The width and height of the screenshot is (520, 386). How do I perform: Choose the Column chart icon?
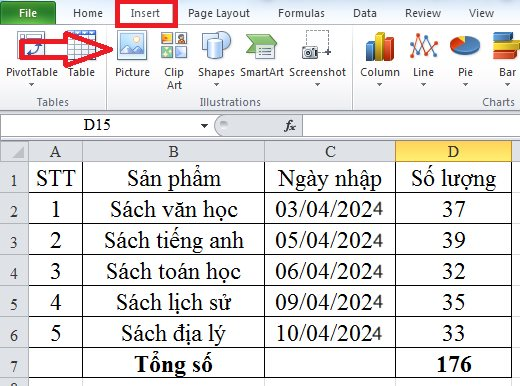point(380,46)
